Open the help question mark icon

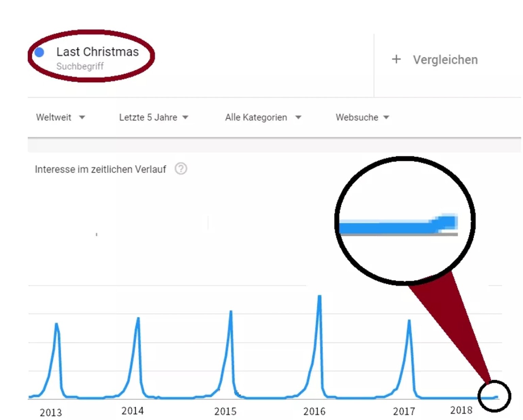(x=181, y=169)
